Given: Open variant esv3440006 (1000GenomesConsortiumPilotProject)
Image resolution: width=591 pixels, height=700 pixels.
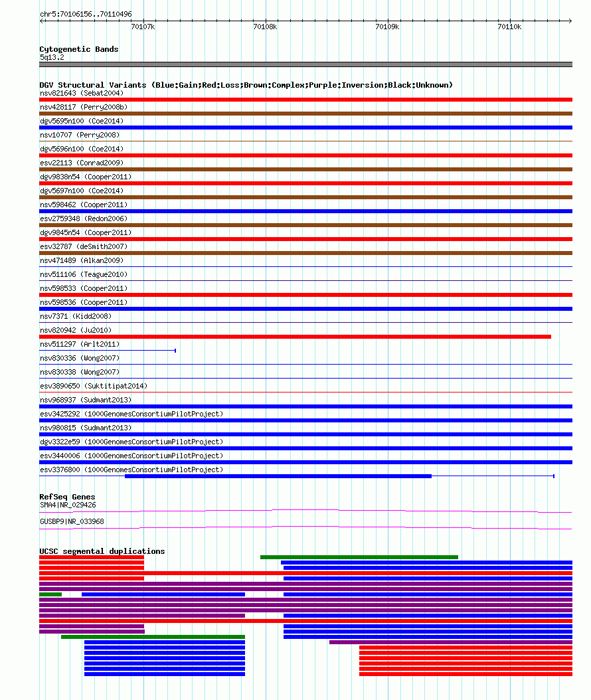Looking at the screenshot, I should pos(131,456).
